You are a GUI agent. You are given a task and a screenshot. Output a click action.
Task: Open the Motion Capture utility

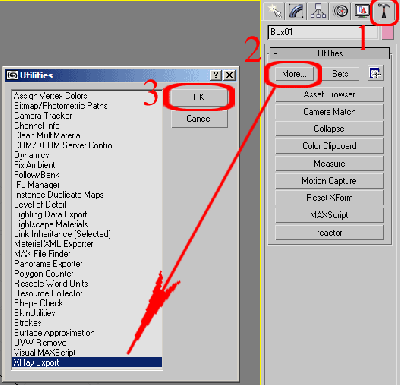(x=329, y=181)
